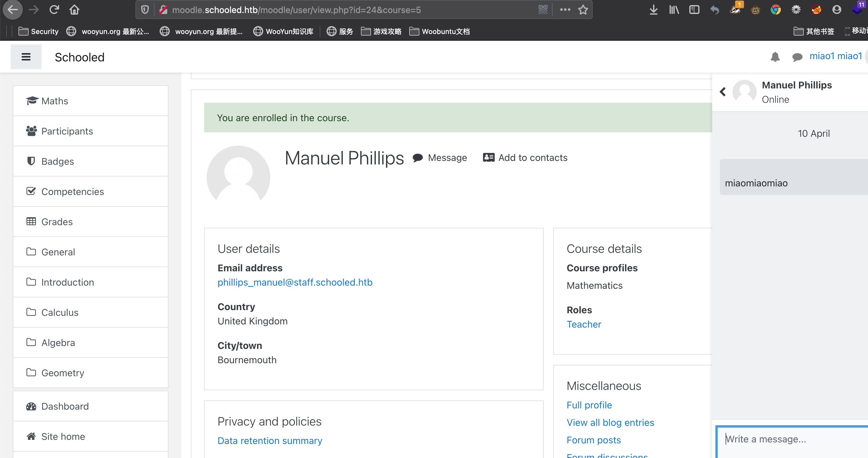This screenshot has width=868, height=458.
Task: Click the phillips_manuel email address link
Action: (295, 282)
